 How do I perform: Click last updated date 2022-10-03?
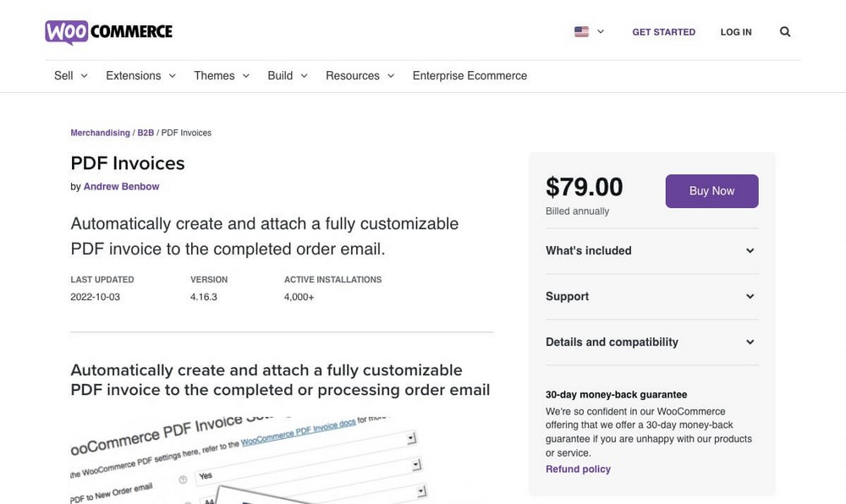click(95, 297)
